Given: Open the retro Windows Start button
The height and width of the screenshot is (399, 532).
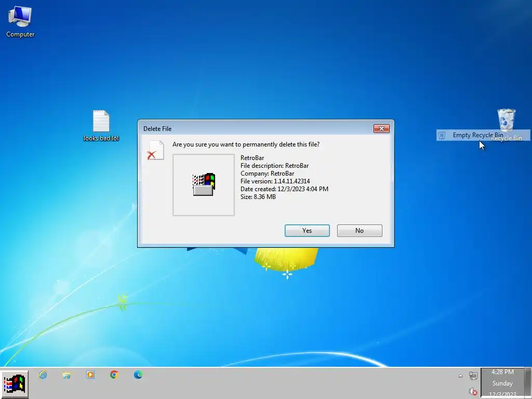Looking at the screenshot, I should (x=14, y=385).
